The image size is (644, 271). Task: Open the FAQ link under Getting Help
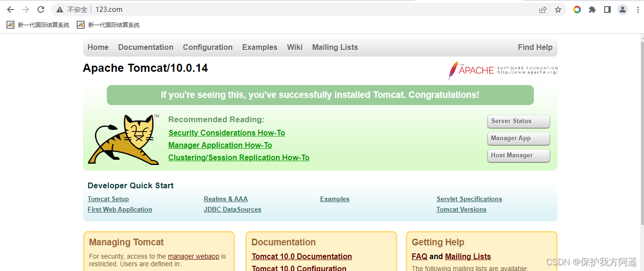[x=420, y=256]
